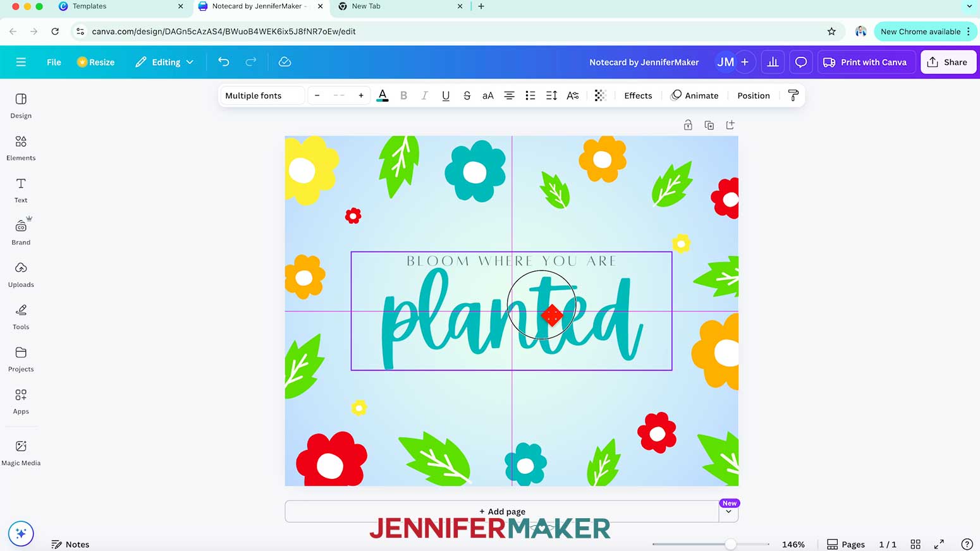Open the Uploads panel
This screenshot has width=980, height=551.
pyautogui.click(x=21, y=274)
